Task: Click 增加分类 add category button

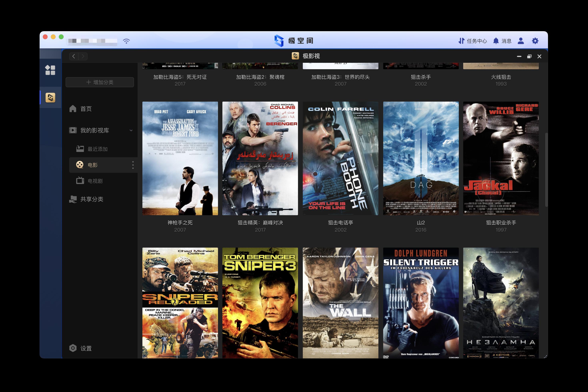Action: pos(100,82)
